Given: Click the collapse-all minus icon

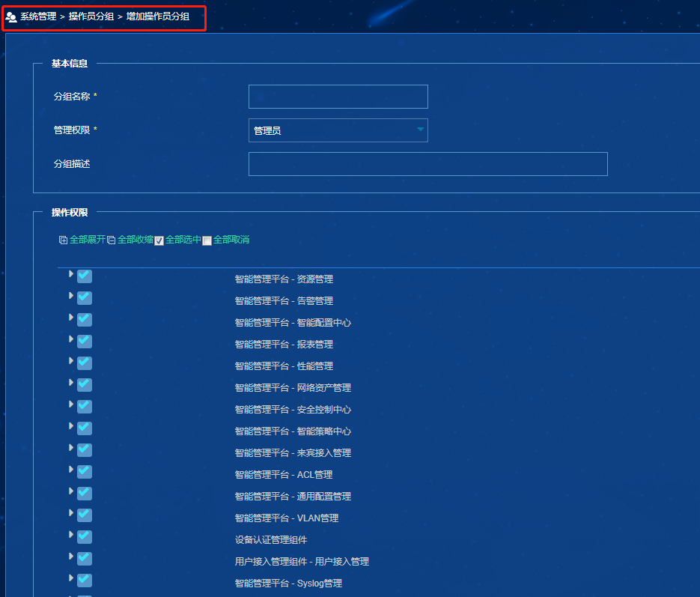Looking at the screenshot, I should [x=111, y=240].
